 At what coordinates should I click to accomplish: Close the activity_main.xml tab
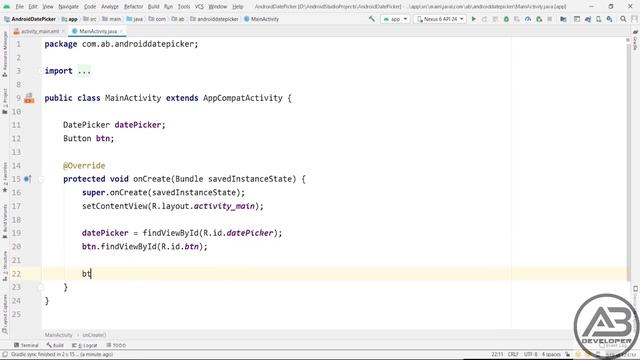point(63,31)
